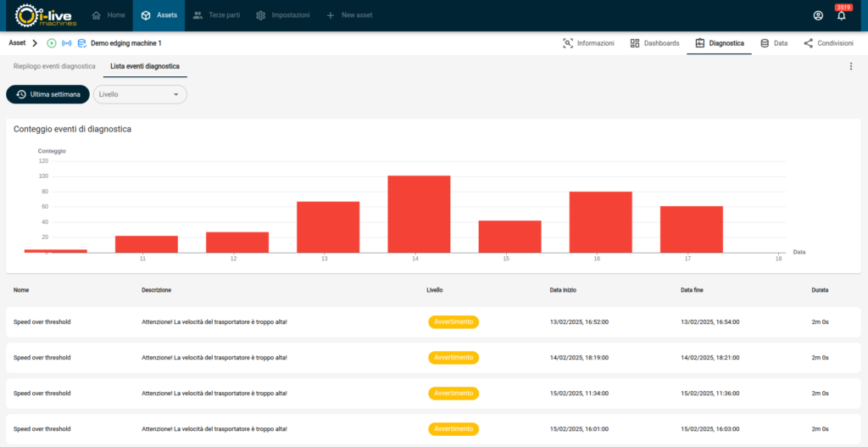Click the breadcrumb chevron after Asset

click(x=35, y=43)
